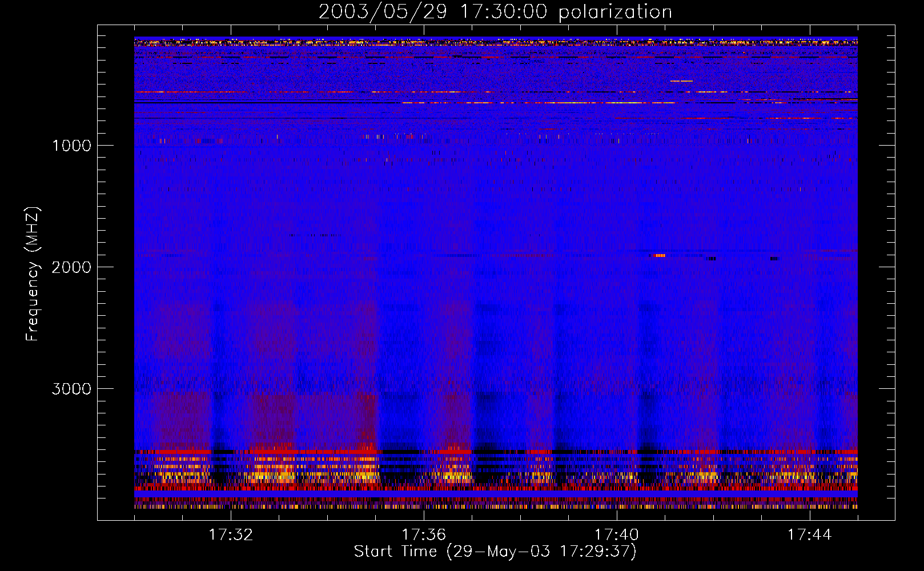The width and height of the screenshot is (924, 571).
Task: Click the 1000 frequency tick label
Action: (71, 146)
